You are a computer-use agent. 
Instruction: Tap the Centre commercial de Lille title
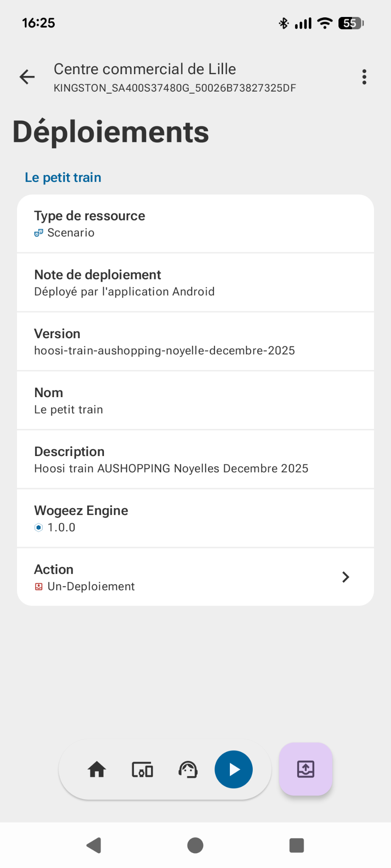click(x=145, y=69)
